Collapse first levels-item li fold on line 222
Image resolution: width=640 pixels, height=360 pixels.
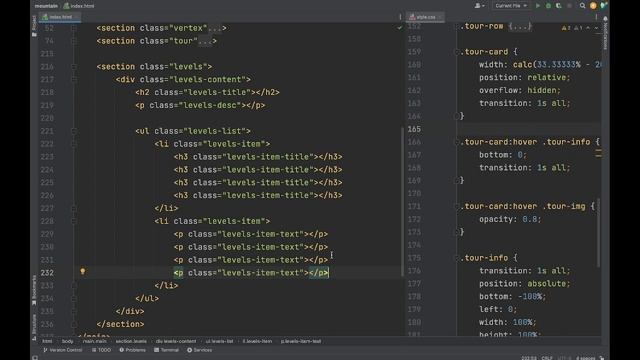pos(74,144)
